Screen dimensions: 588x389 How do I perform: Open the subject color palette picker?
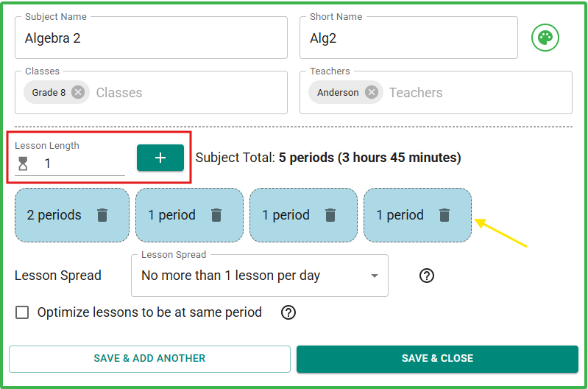[x=545, y=38]
